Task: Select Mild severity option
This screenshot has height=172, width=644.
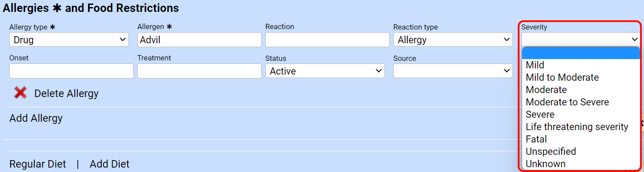Action: (581, 65)
